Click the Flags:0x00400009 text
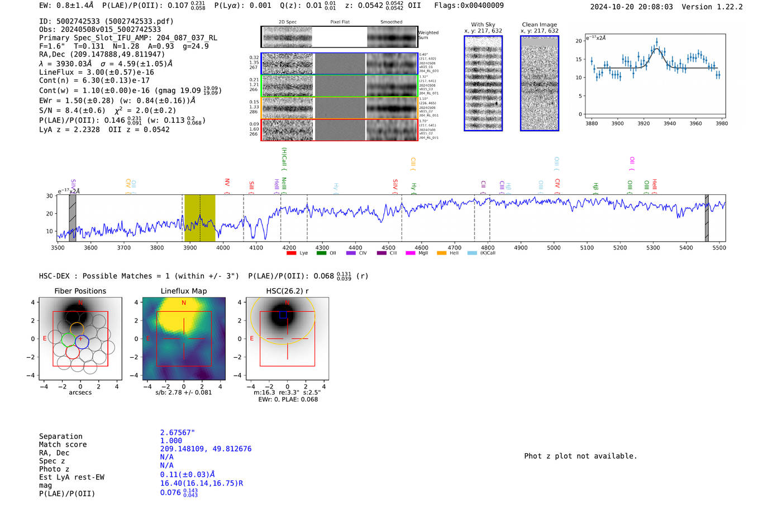The width and height of the screenshot is (782, 532). (x=469, y=6)
